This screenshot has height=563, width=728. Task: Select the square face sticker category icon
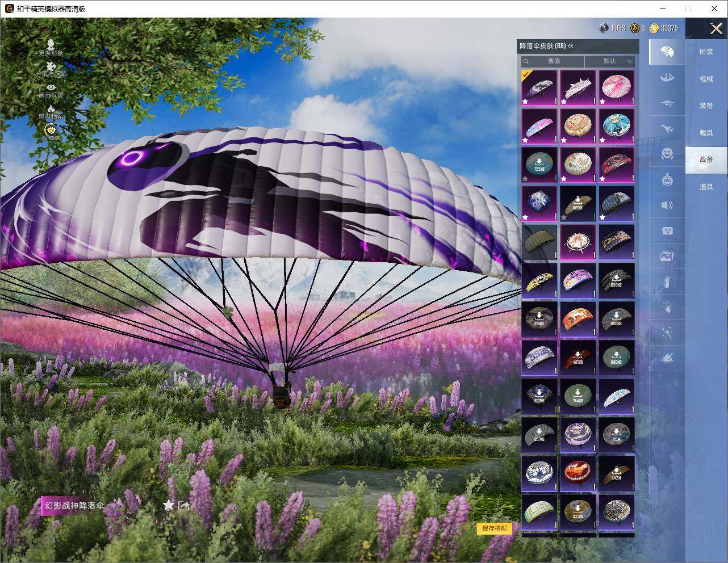click(x=667, y=230)
